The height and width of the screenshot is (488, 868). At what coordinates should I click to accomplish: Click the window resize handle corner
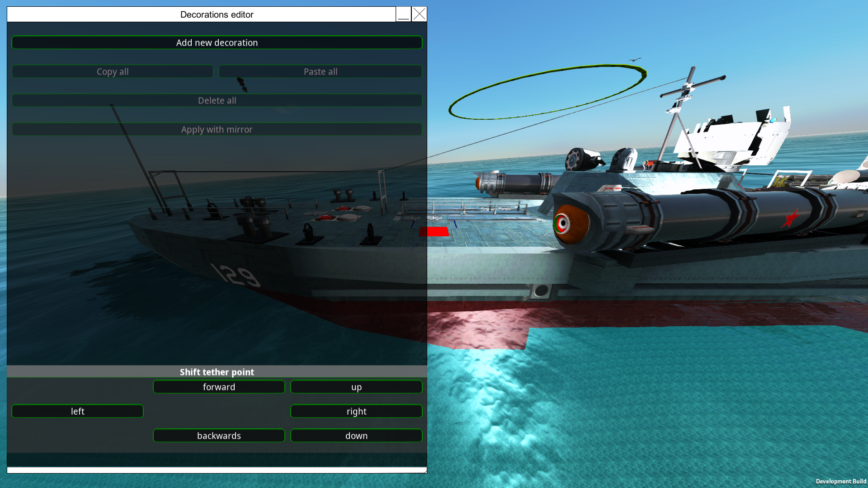tap(425, 471)
